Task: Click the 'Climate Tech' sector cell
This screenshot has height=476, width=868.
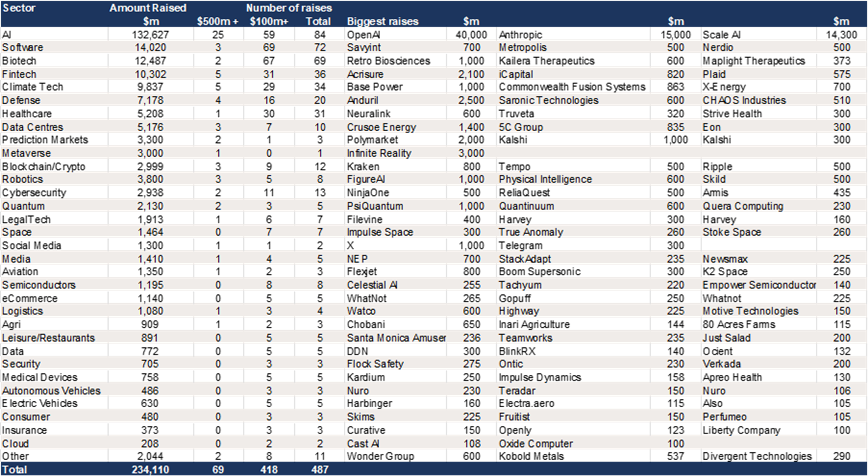Action: (x=32, y=87)
